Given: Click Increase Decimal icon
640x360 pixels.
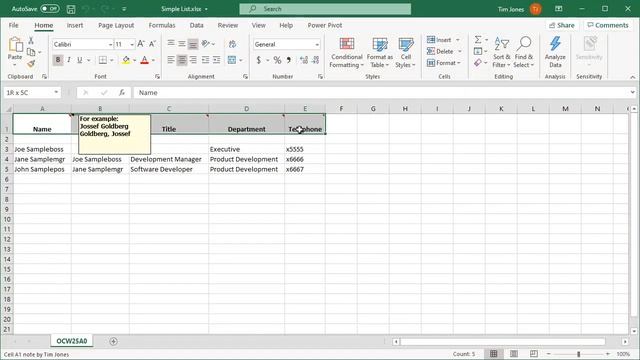Looking at the screenshot, I should 304,60.
